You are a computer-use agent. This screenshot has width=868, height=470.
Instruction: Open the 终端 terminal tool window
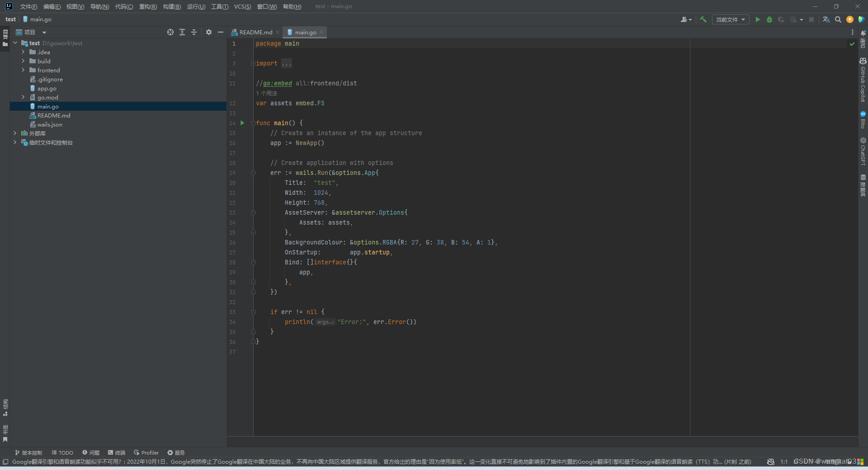pyautogui.click(x=117, y=452)
